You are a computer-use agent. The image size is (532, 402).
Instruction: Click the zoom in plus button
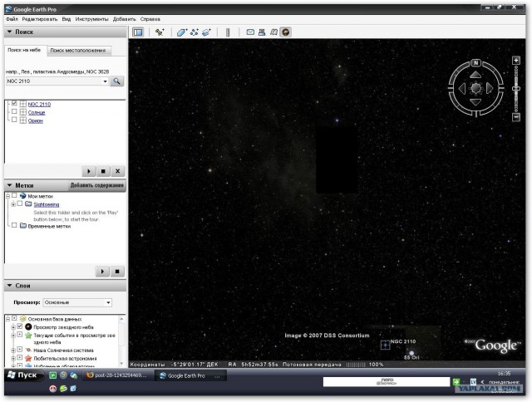point(516,61)
